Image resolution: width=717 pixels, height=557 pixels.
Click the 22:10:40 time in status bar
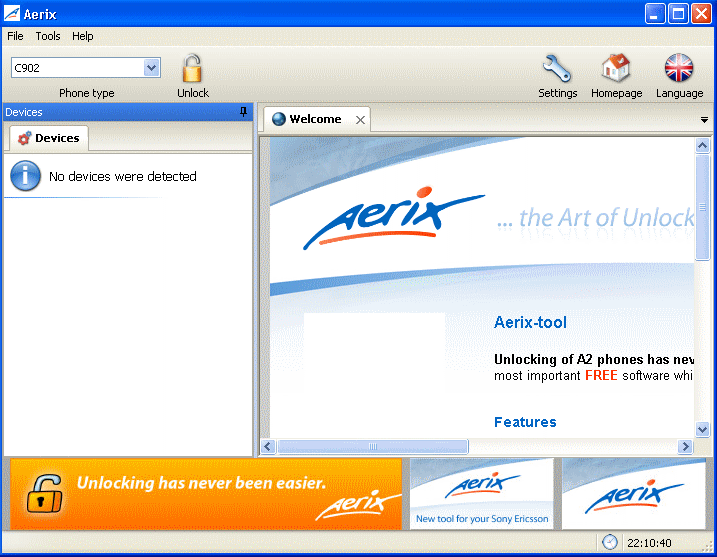coord(649,543)
